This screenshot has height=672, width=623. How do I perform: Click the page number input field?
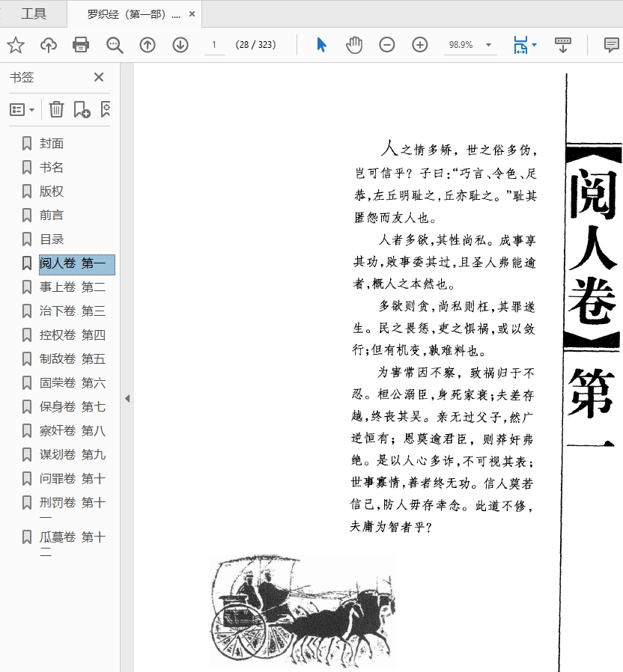click(214, 45)
